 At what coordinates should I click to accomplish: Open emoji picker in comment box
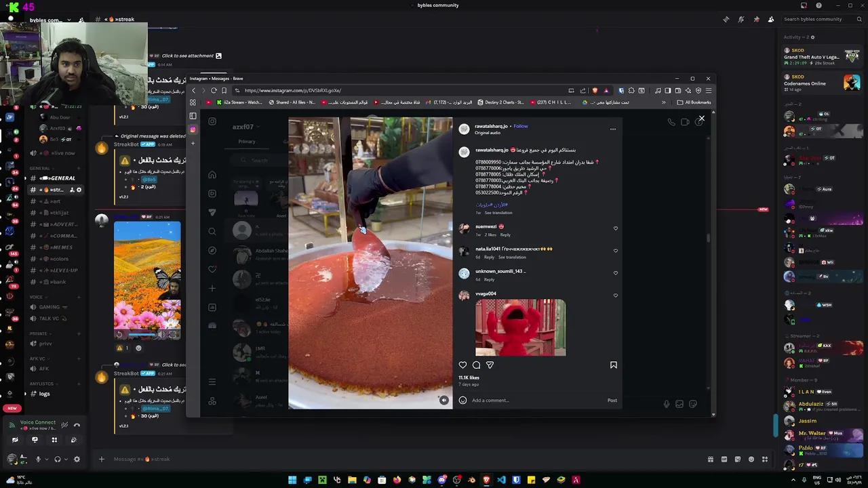tap(462, 400)
